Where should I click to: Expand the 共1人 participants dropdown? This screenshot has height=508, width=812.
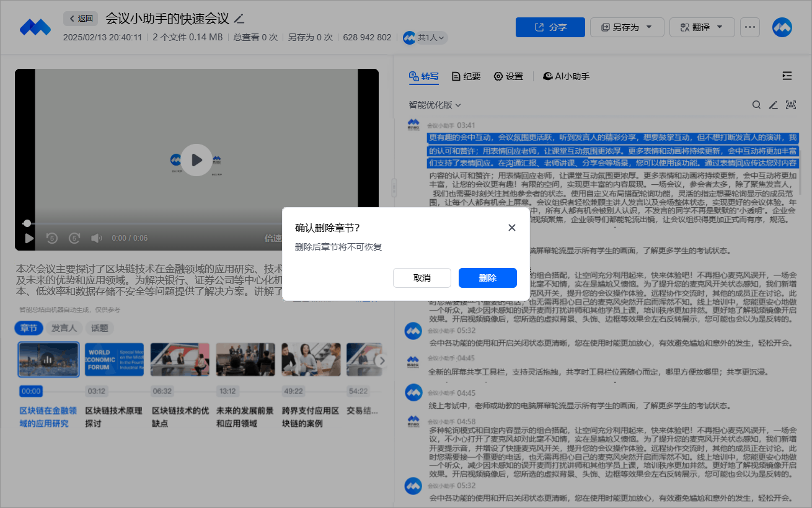coord(425,37)
